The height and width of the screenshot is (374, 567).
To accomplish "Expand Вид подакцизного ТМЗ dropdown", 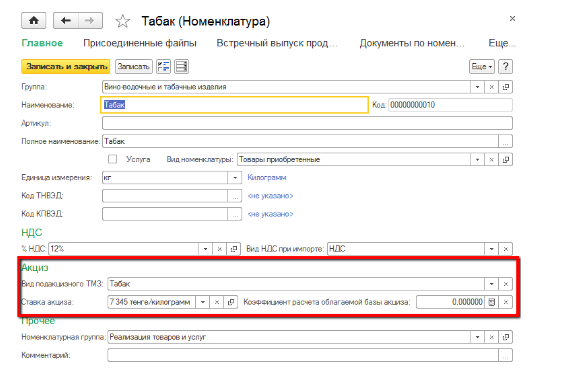I will click(x=491, y=284).
